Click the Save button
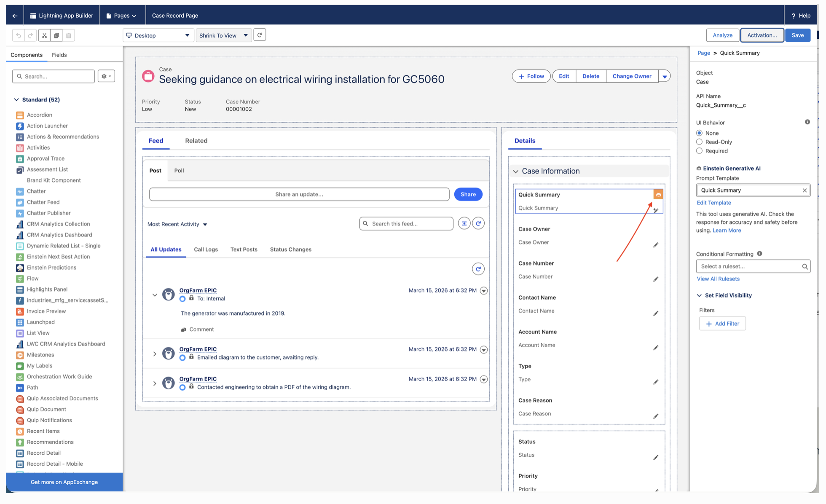 pyautogui.click(x=798, y=35)
